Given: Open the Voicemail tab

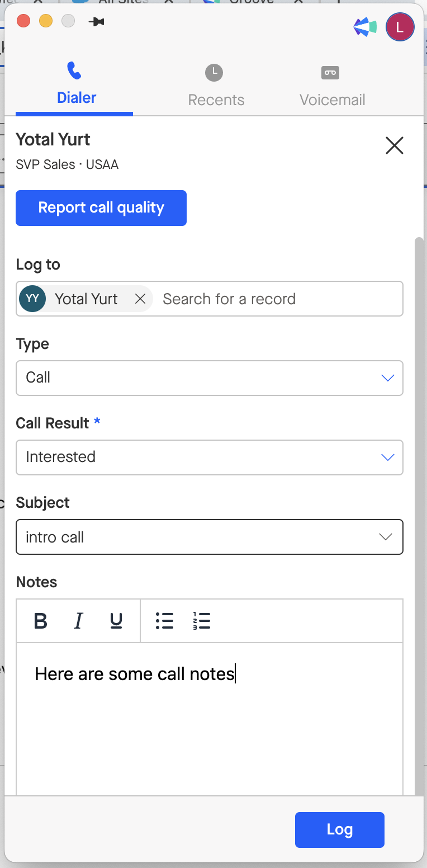Looking at the screenshot, I should [x=332, y=86].
